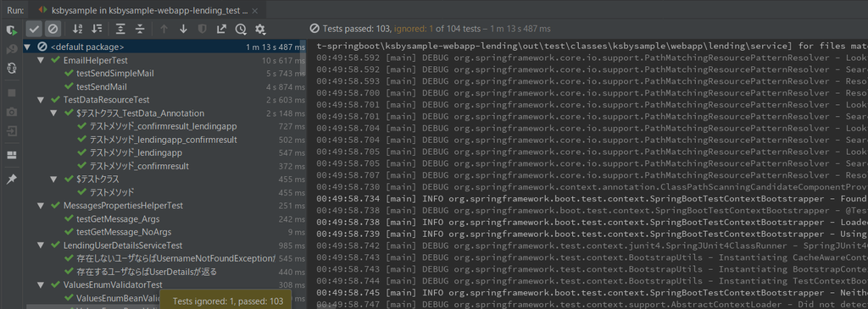Image resolution: width=868 pixels, height=309 pixels.
Task: Select ValuesEnumValidatorTest class
Action: coord(113,284)
